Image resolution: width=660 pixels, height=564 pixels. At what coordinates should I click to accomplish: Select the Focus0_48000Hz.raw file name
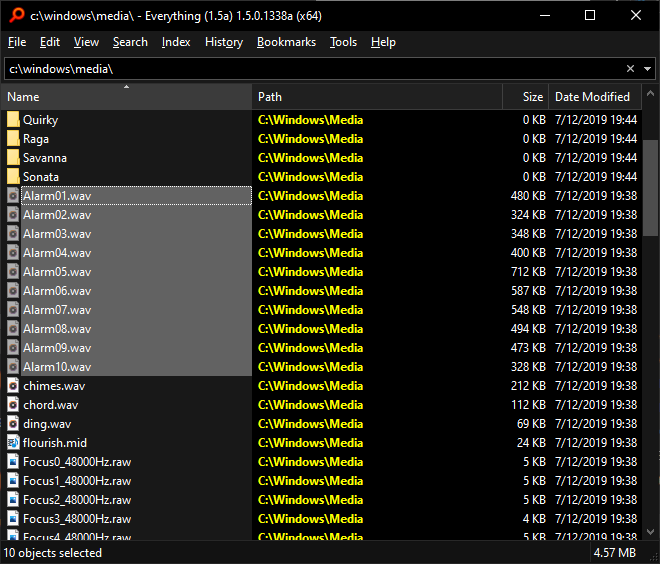point(77,462)
